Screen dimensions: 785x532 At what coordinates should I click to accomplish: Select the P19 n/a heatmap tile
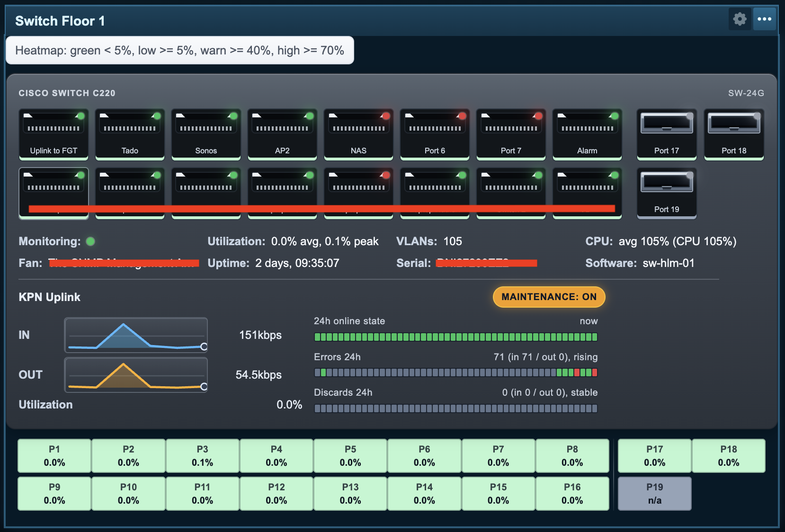[x=654, y=494]
